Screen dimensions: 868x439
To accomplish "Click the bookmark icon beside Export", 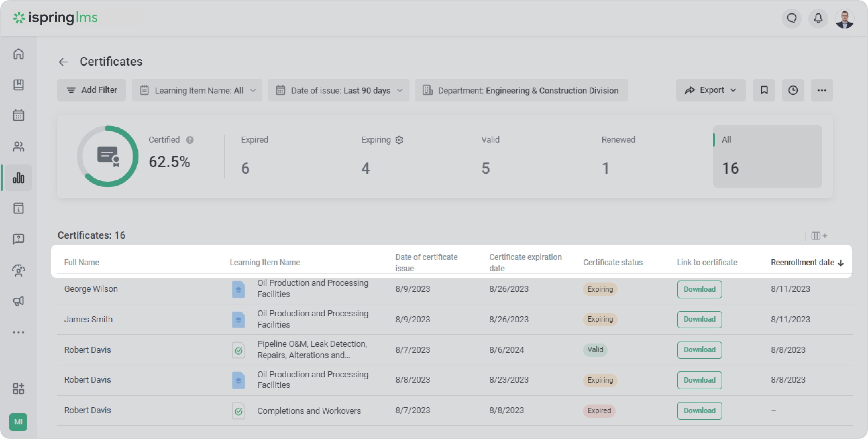I will 764,90.
